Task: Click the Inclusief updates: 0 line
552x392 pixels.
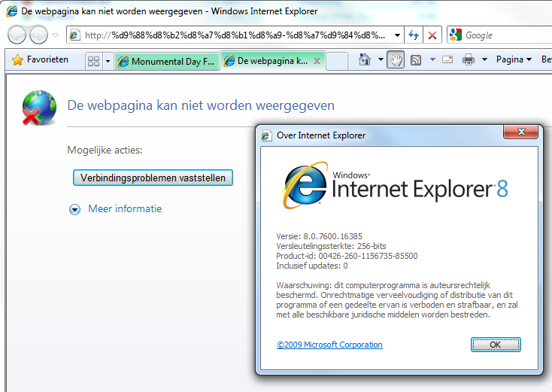Action: pyautogui.click(x=312, y=266)
